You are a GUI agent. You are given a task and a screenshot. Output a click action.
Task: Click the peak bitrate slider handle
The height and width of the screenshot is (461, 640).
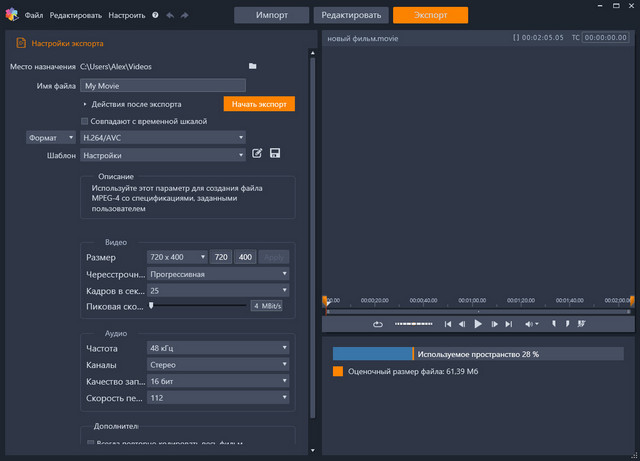[x=151, y=306]
